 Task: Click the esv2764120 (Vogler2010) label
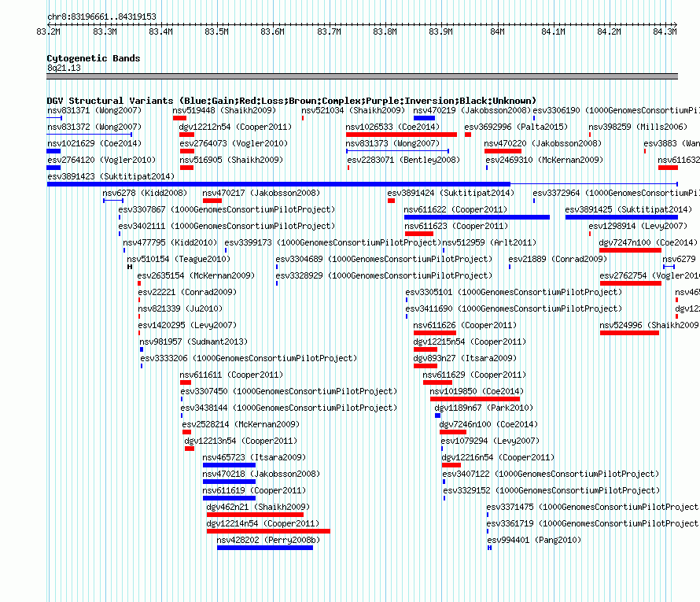coord(101,160)
